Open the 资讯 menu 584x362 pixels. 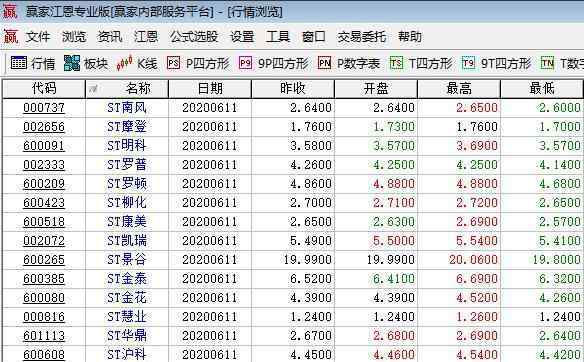(x=110, y=36)
